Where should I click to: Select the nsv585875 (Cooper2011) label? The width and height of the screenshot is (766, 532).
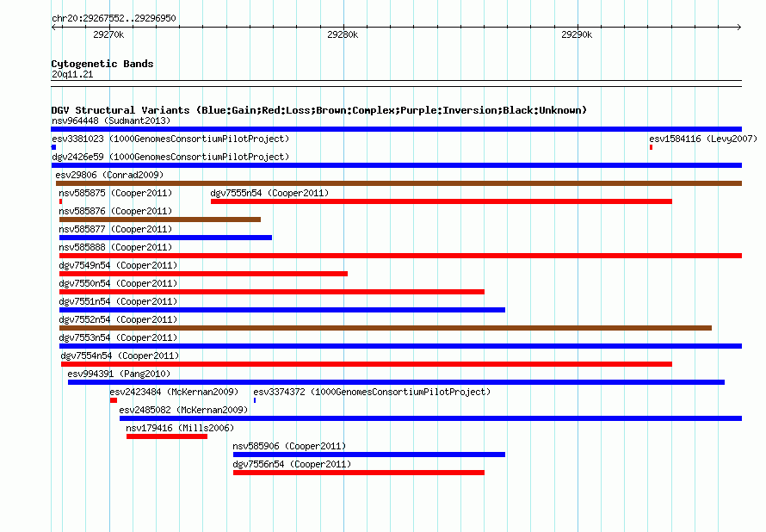point(115,193)
